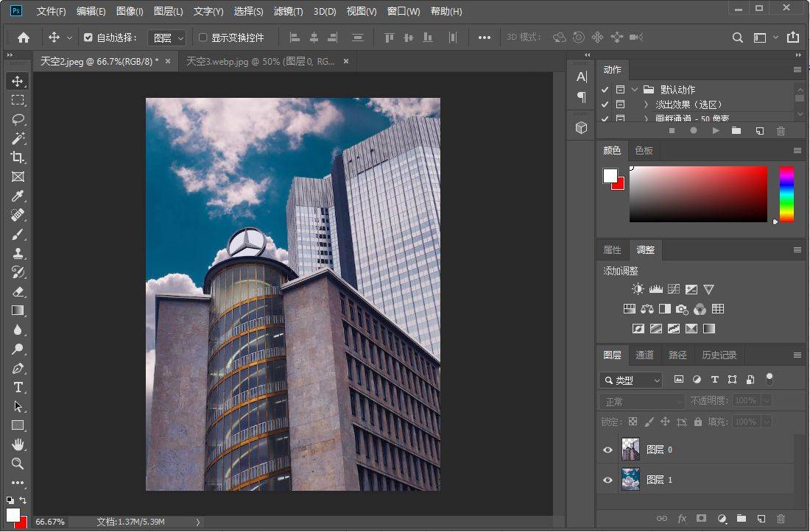810x532 pixels.
Task: Activate the Zoom tool
Action: [x=18, y=464]
